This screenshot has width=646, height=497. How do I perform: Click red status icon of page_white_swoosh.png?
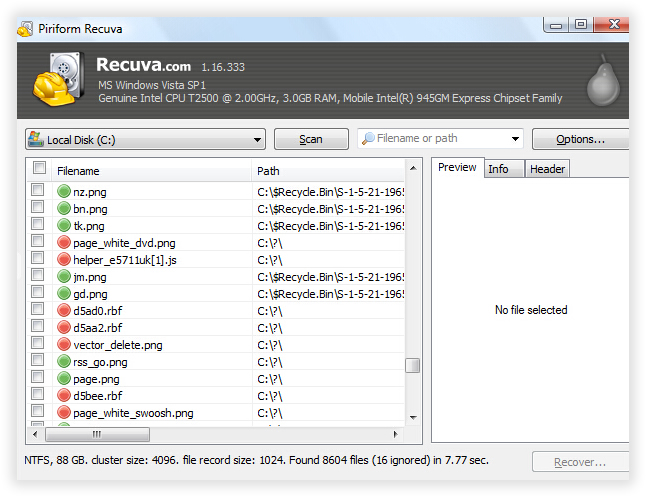tap(64, 412)
